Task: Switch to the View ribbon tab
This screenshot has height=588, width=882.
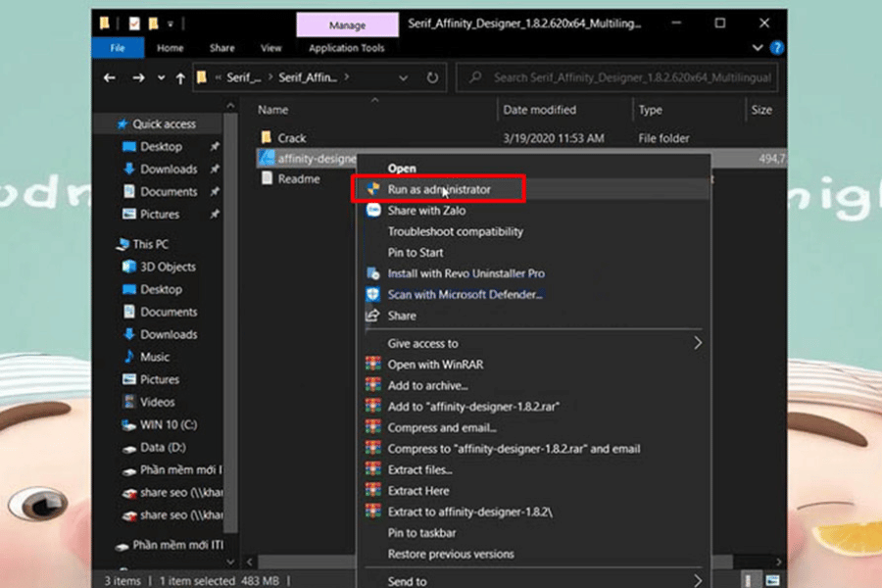Action: coord(271,48)
